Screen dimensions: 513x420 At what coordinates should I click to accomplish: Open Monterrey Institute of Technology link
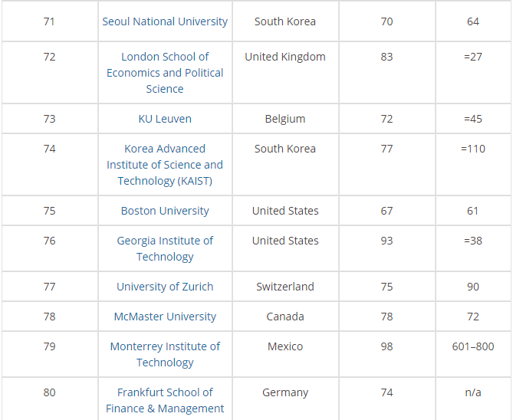click(165, 354)
